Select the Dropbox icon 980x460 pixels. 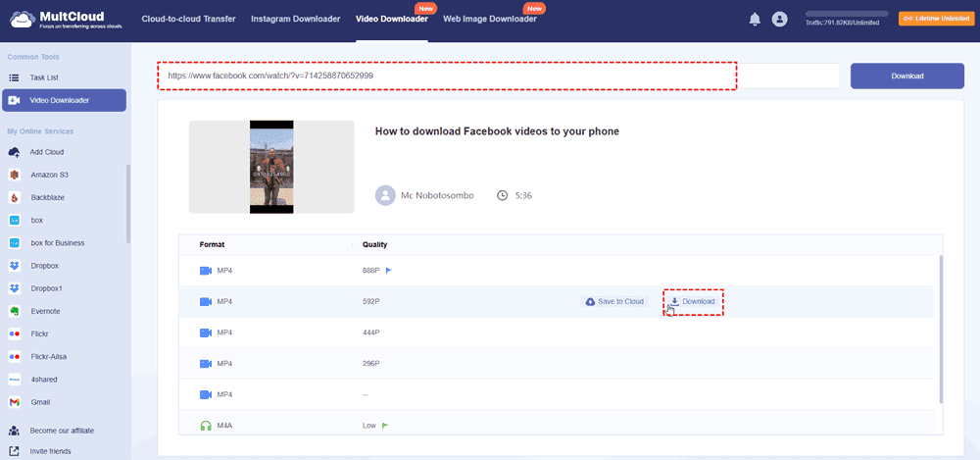coord(14,266)
